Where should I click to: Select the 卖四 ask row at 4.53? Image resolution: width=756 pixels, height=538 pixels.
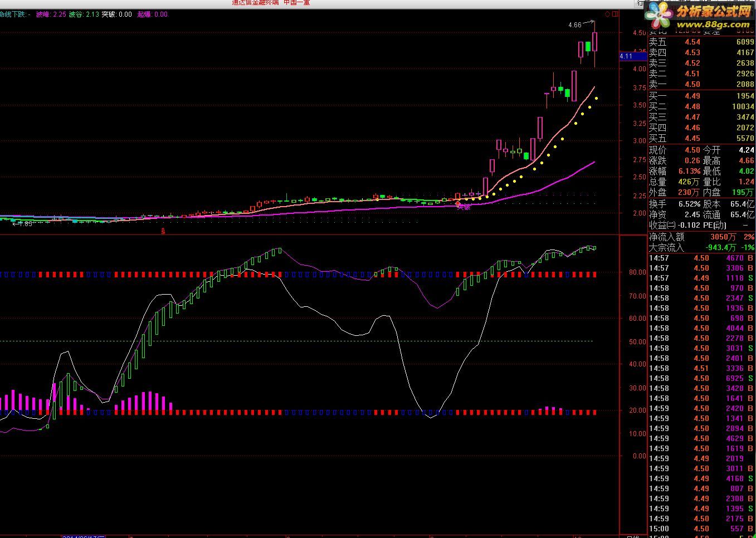(701, 52)
